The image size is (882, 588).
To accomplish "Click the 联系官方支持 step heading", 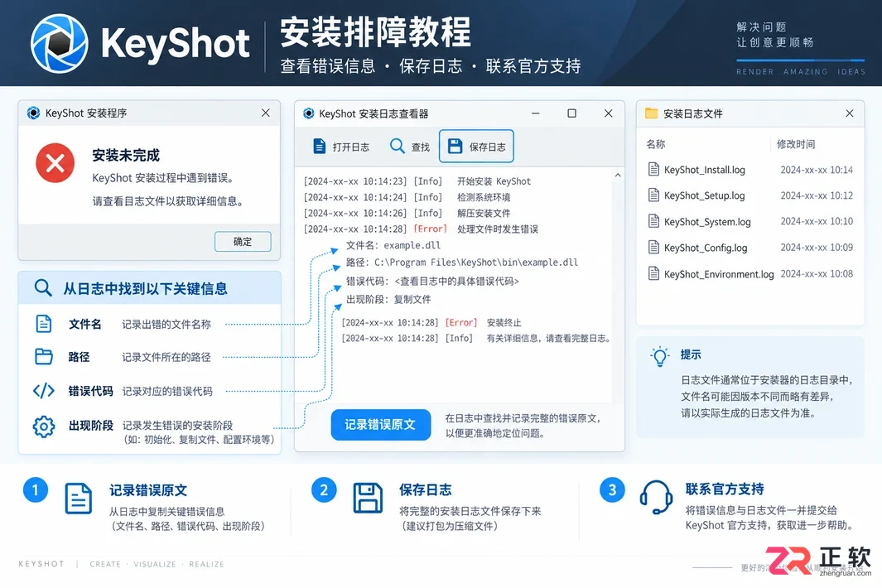I will 725,489.
